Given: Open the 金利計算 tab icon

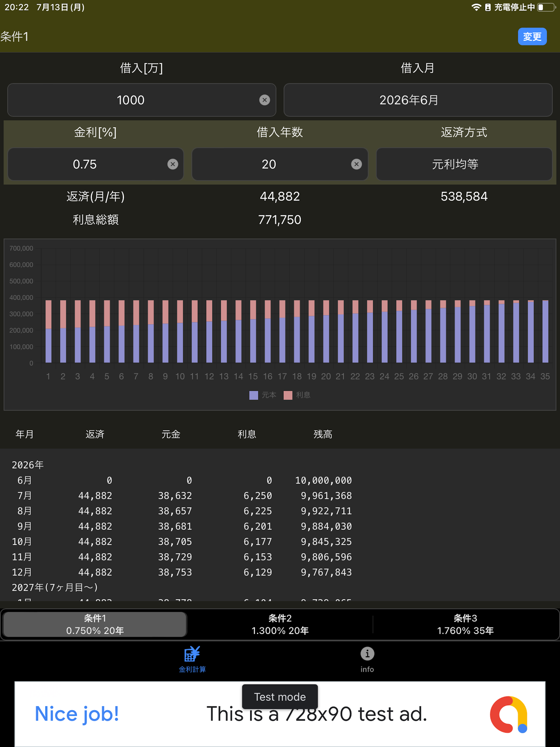Looking at the screenshot, I should [x=192, y=659].
